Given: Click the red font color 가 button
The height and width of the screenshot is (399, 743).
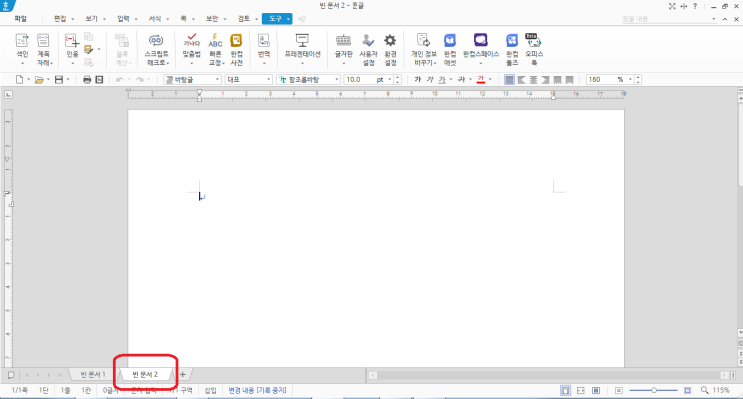Looking at the screenshot, I should tap(480, 80).
